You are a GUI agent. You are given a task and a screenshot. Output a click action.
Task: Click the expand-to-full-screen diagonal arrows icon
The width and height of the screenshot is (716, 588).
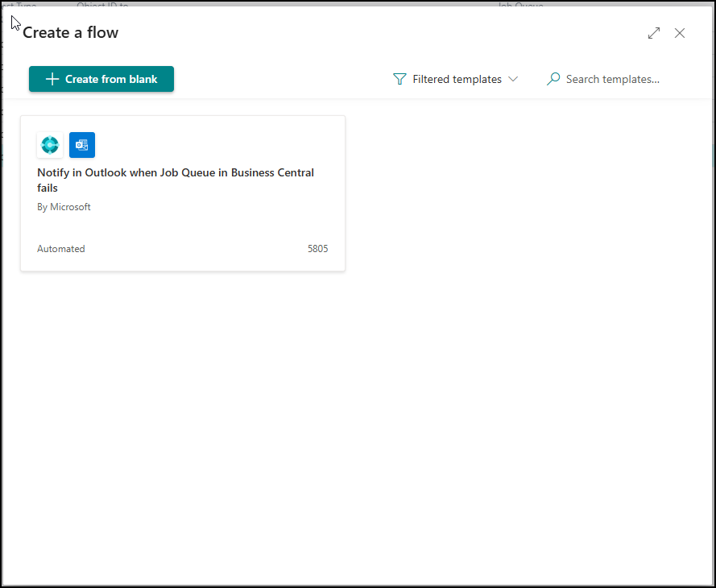coord(653,33)
